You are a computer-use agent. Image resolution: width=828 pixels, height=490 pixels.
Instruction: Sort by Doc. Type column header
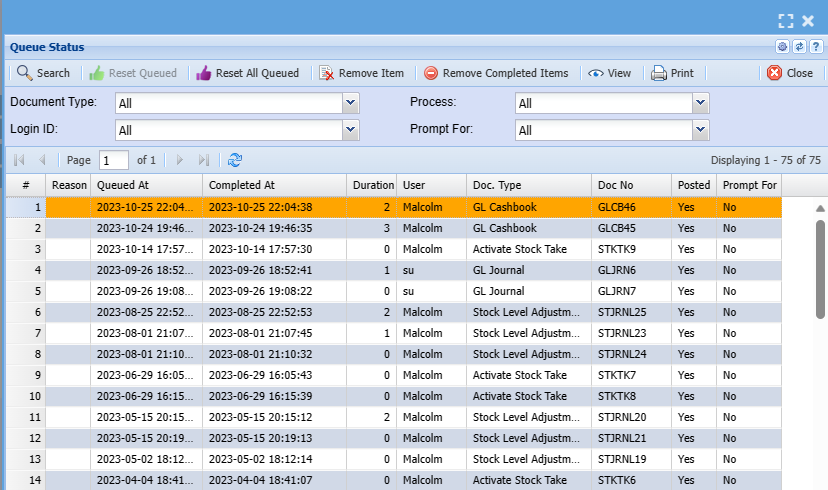(x=527, y=185)
